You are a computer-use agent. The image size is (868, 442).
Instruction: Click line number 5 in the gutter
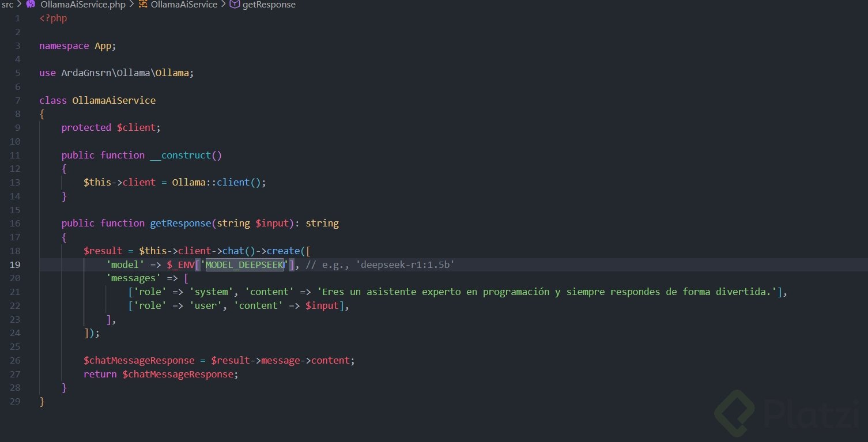coord(18,73)
